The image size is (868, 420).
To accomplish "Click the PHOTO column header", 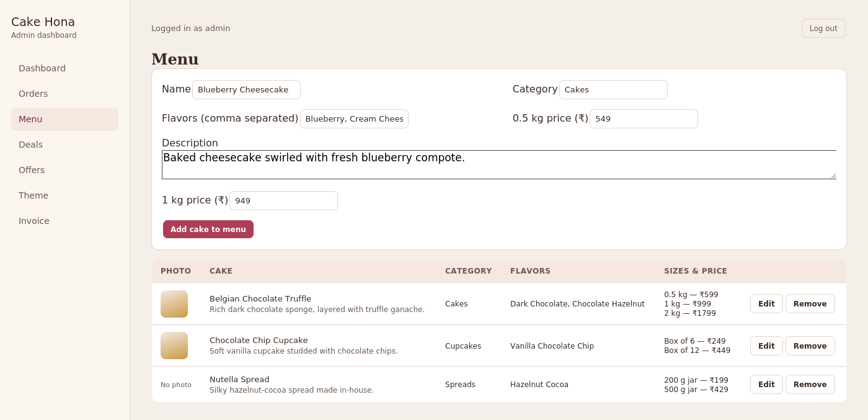I will [176, 271].
